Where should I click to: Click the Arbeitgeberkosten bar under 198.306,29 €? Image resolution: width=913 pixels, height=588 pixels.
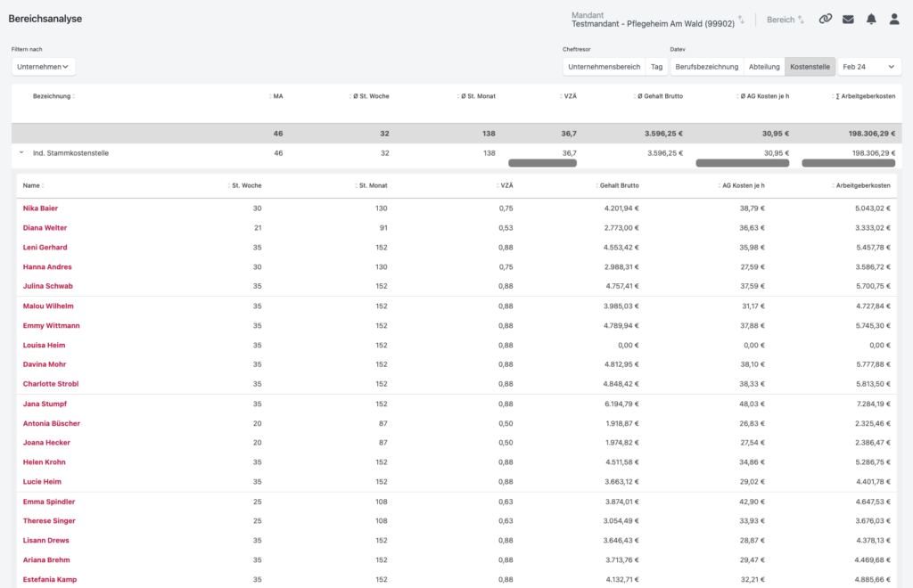849,163
